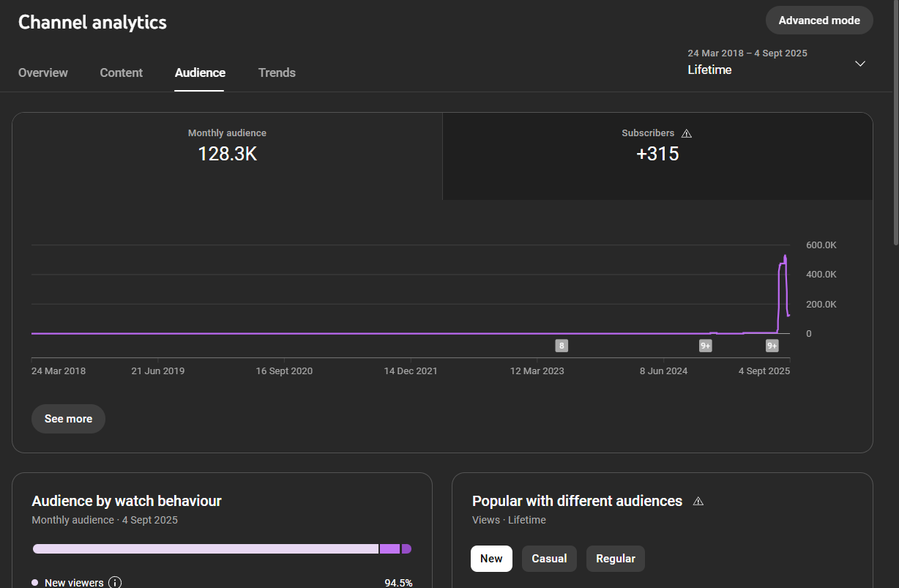Click the page vertical scrollbar
Screen dimensions: 899x588
click(895, 123)
